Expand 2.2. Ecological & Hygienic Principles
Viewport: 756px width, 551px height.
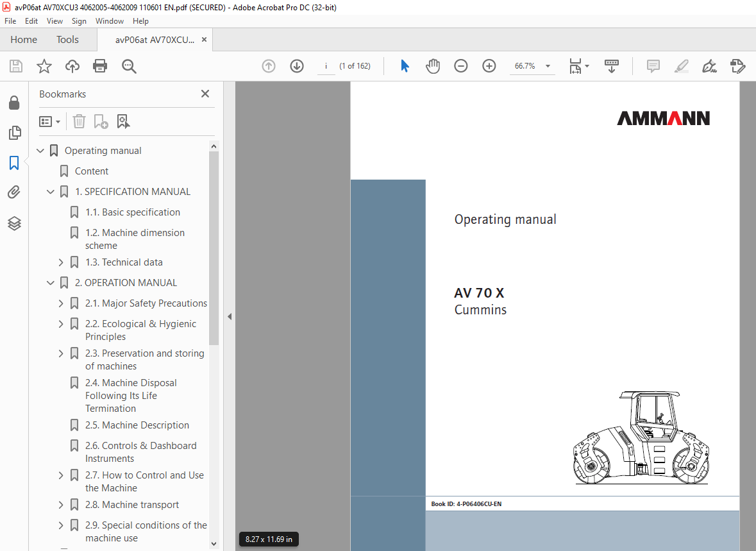pos(61,324)
